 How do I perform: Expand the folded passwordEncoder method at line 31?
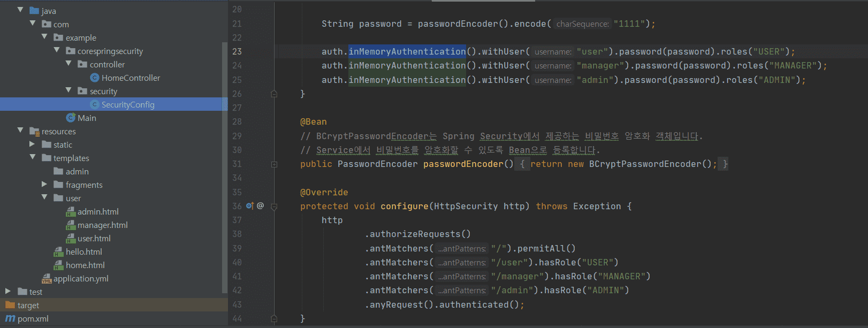[x=274, y=164]
